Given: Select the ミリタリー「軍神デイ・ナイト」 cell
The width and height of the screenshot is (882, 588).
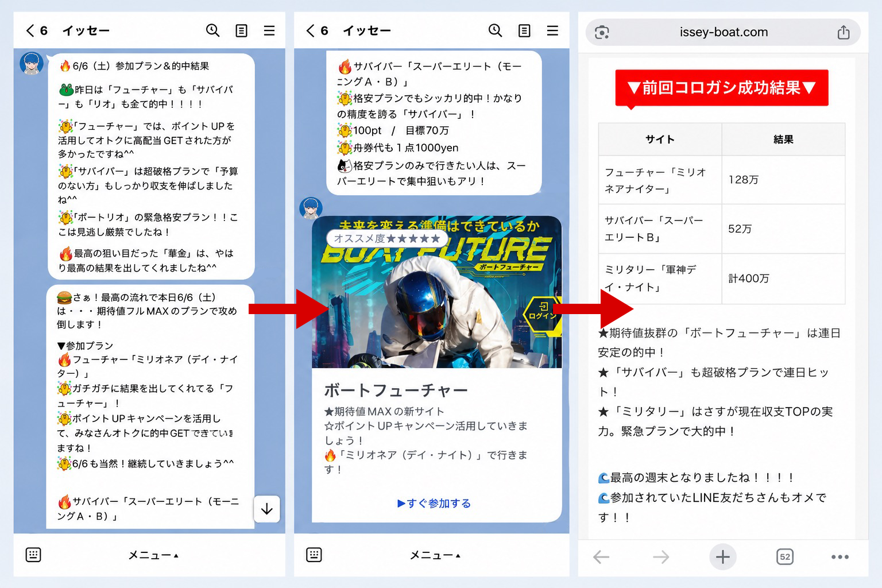Looking at the screenshot, I should coord(660,278).
